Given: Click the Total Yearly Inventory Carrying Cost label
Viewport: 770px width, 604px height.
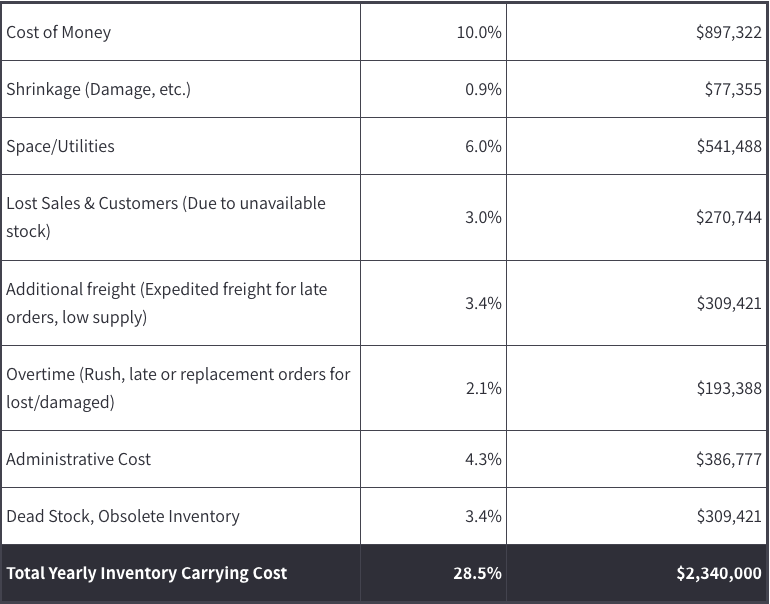Looking at the screenshot, I should 146,573.
